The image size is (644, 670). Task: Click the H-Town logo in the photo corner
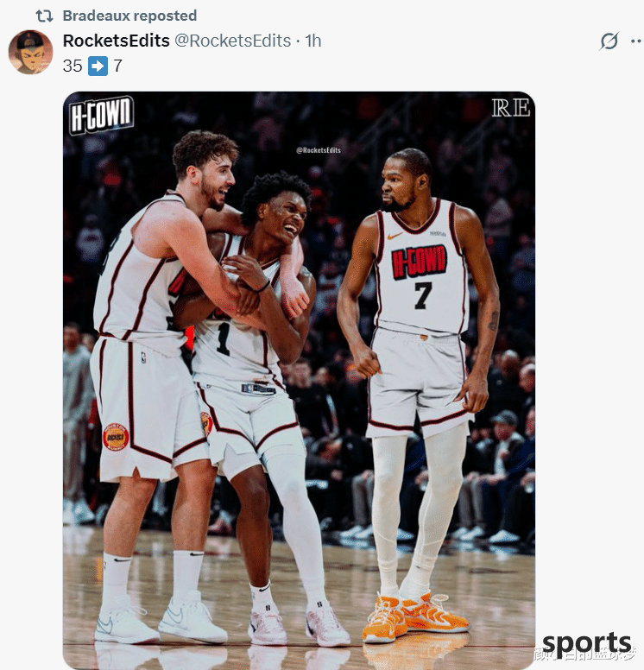click(101, 115)
